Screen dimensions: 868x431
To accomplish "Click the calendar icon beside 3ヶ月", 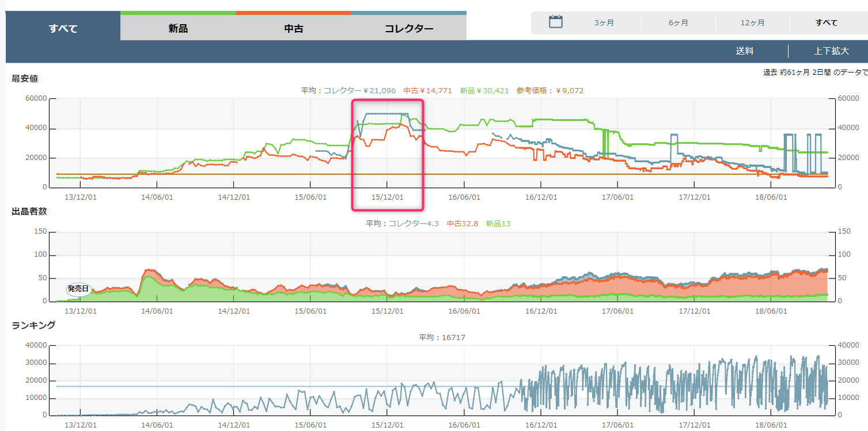I will pyautogui.click(x=555, y=22).
